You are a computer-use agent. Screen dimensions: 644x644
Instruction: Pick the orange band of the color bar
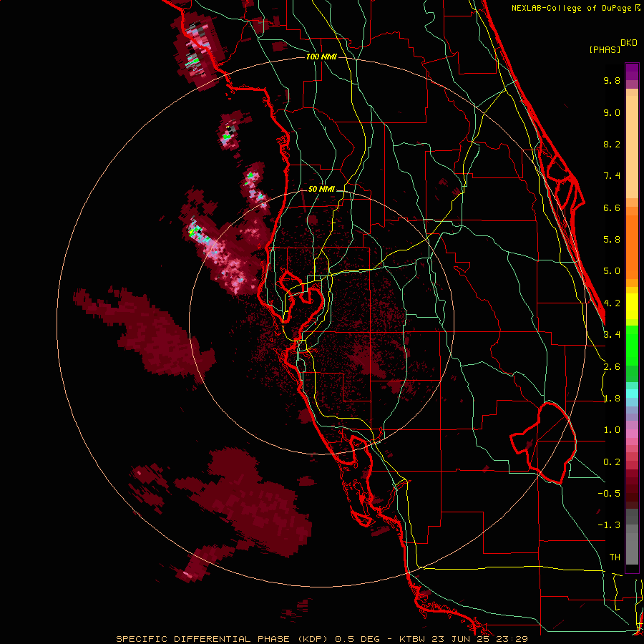pos(632,246)
